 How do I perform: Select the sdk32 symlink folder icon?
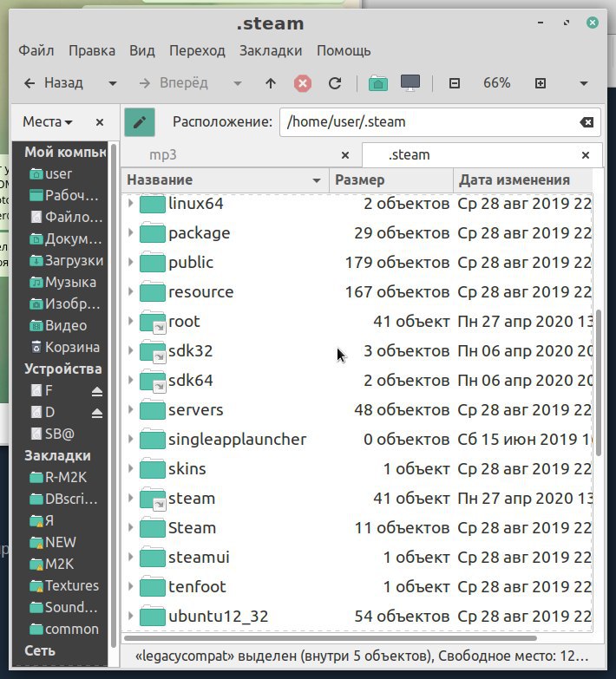click(x=153, y=351)
